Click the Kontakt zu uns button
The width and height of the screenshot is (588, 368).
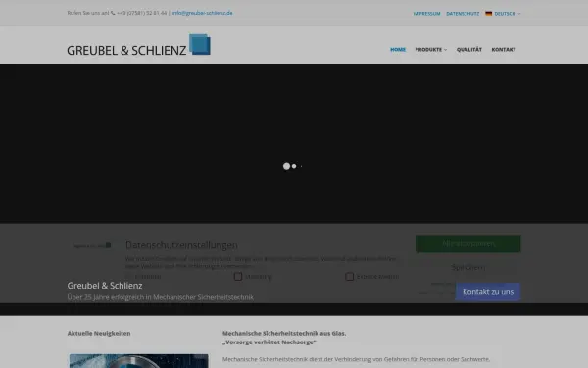(x=488, y=292)
